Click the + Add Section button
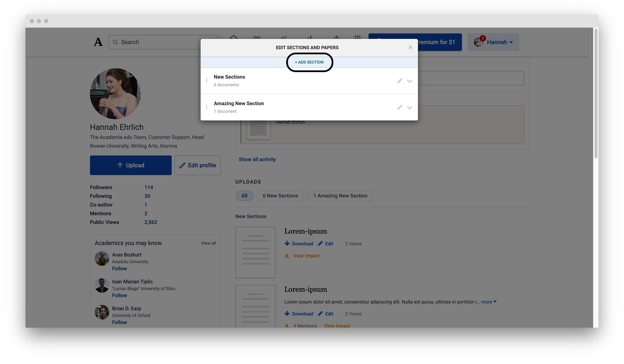 tap(309, 62)
